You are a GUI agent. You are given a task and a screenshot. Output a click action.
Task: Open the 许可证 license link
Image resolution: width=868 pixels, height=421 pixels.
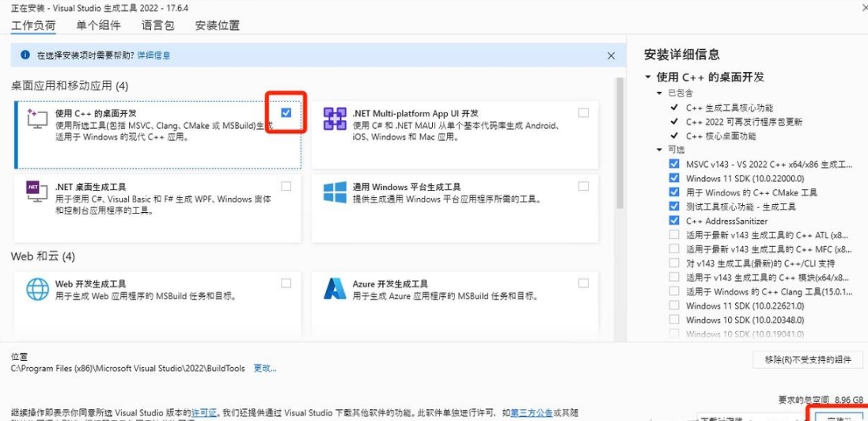click(x=203, y=412)
